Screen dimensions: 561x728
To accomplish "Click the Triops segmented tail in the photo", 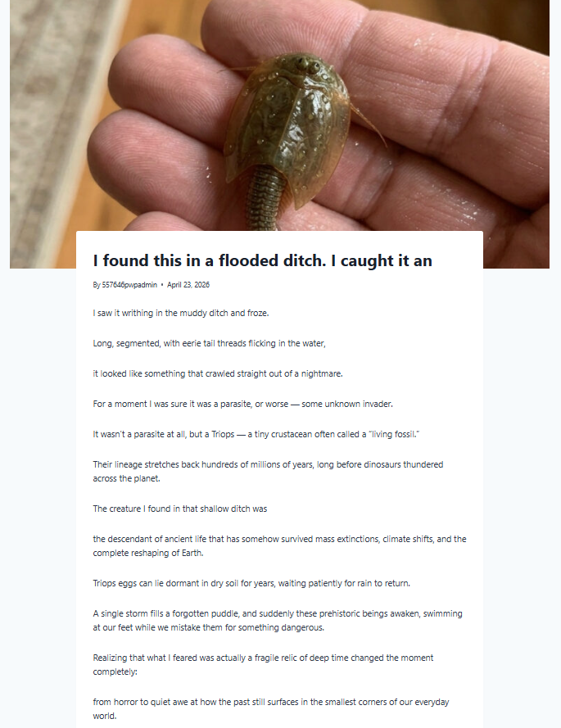I will click(267, 195).
